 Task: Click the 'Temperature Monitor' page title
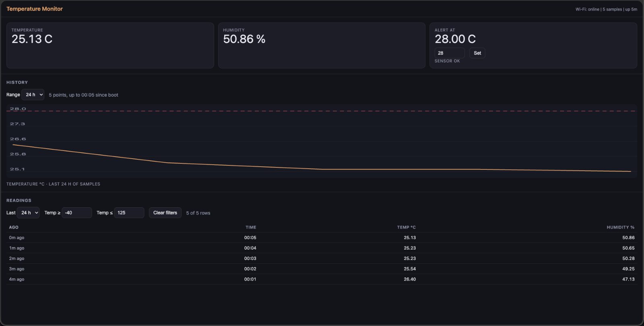35,9
